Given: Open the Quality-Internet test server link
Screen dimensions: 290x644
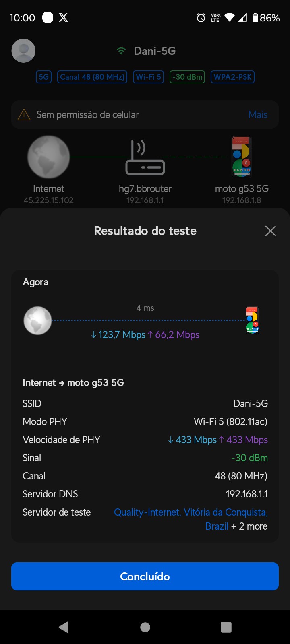Looking at the screenshot, I should 191,512.
